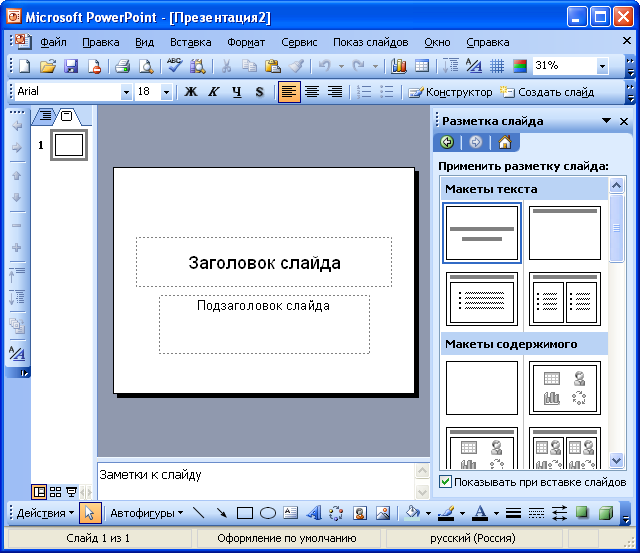The image size is (640, 553).
Task: Open font color dropdown arrow
Action: (x=496, y=513)
